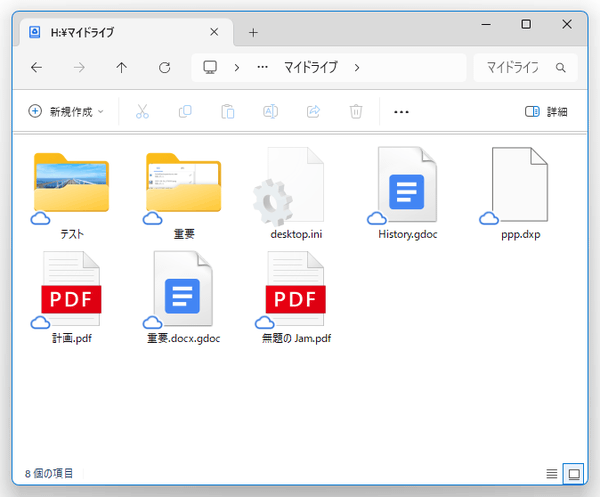600x497 pixels.
Task: Click the Share icon in toolbar
Action: pos(313,112)
